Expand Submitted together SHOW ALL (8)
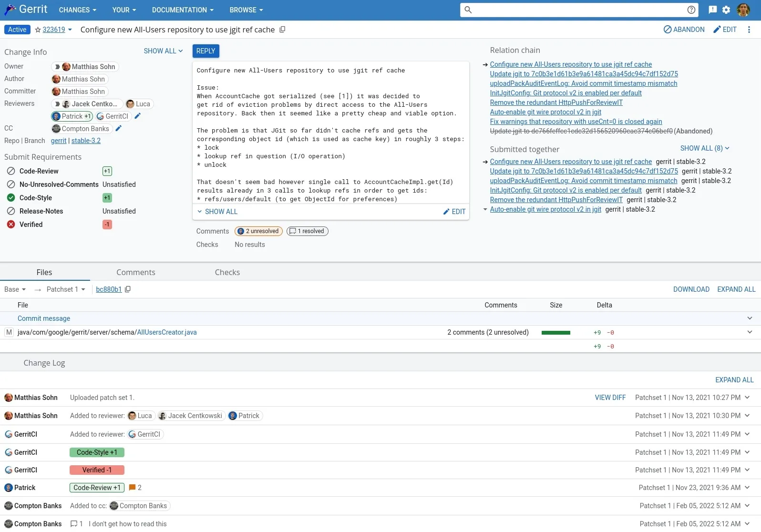Viewport: 761px width, 532px height. point(704,148)
